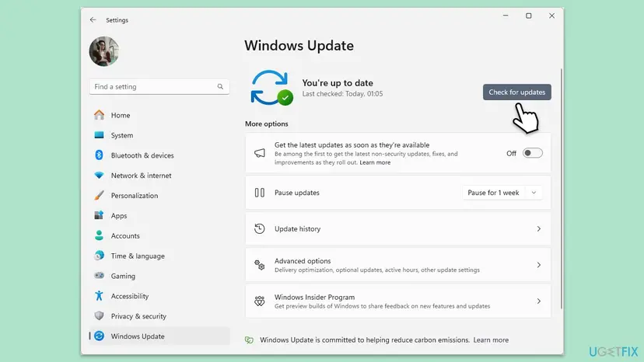This screenshot has width=644, height=362.
Task: Select Windows Update label in sidebar
Action: [138, 336]
